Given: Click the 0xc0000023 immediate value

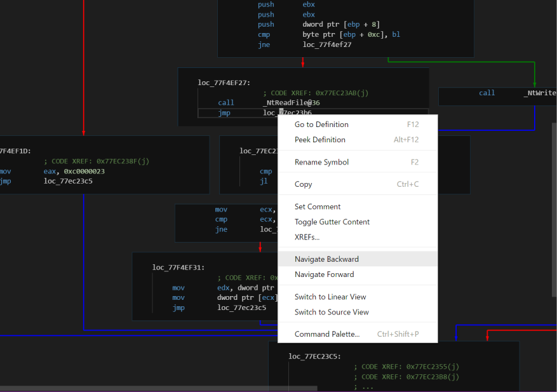Looking at the screenshot, I should tap(84, 172).
